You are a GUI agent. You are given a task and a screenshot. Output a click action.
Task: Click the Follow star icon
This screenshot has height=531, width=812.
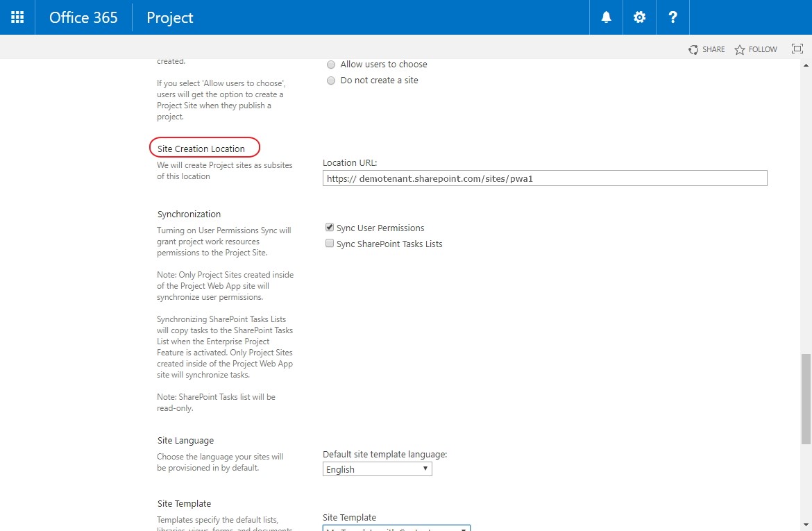740,50
